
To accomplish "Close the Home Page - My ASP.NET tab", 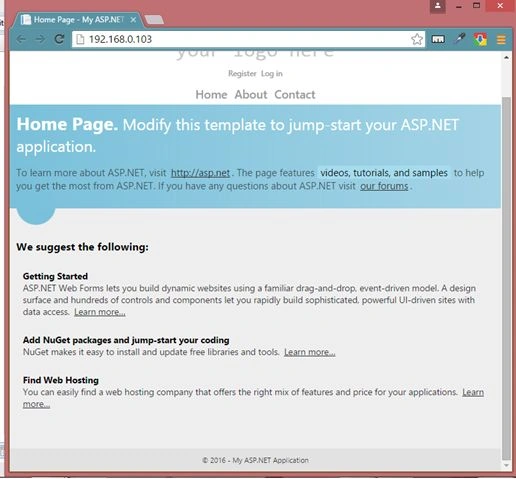I will (133, 20).
